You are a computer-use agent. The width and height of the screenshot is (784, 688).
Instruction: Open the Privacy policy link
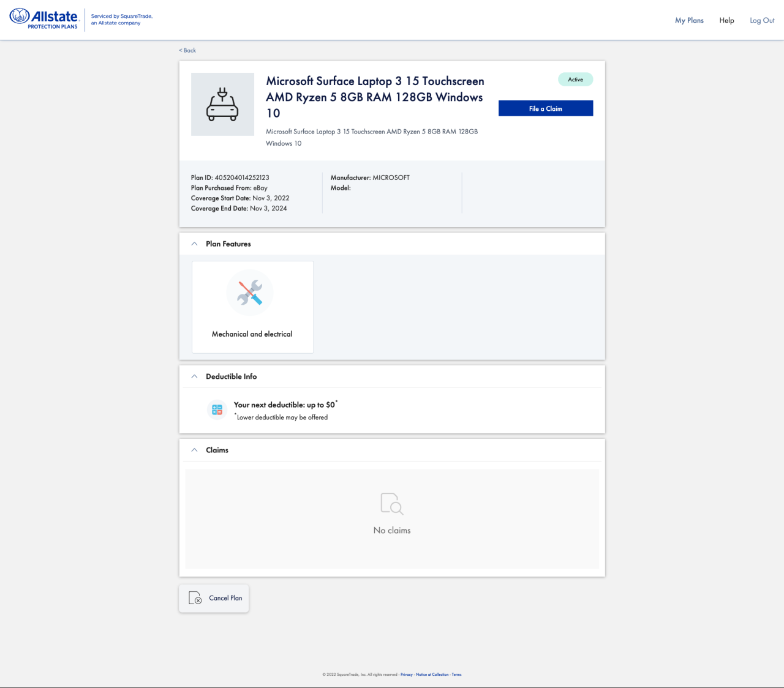point(406,675)
